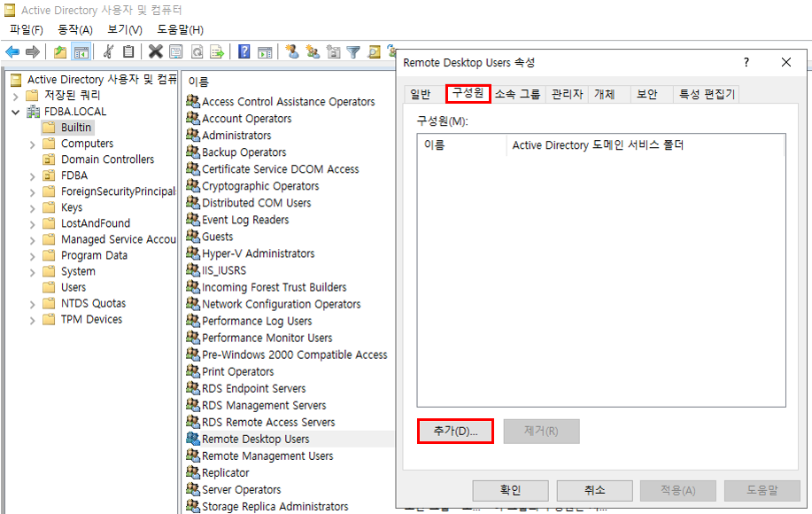Select the System container in tree
This screenshot has width=812, height=514.
coord(78,271)
